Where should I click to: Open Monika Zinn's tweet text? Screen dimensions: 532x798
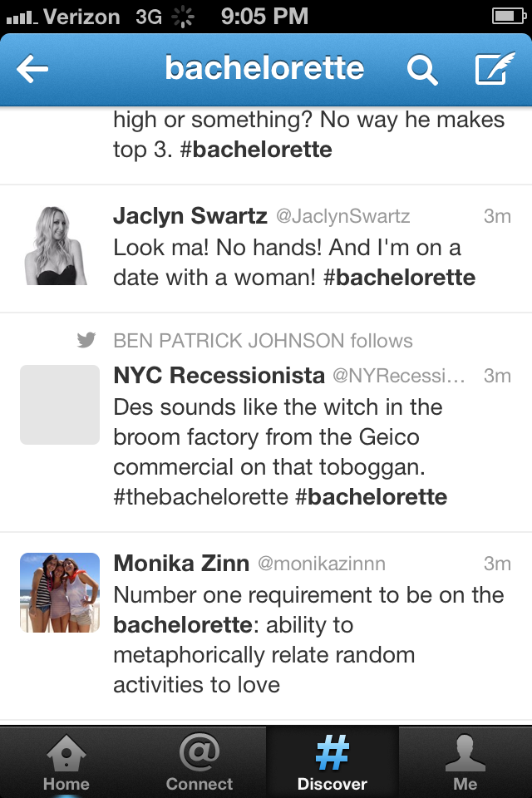pos(308,640)
